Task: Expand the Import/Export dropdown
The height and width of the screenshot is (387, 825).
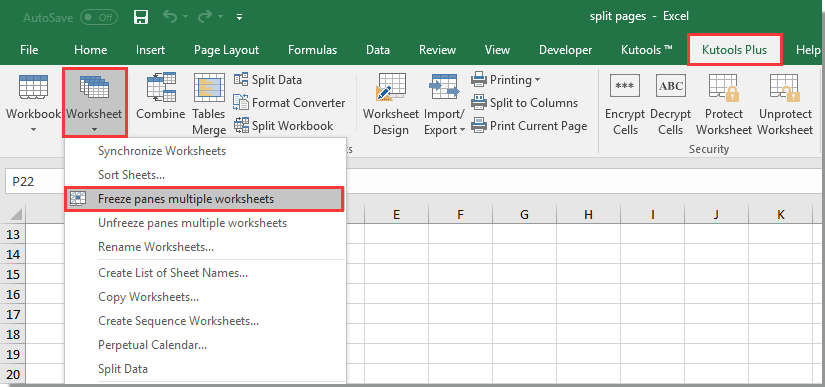Action: 462,130
